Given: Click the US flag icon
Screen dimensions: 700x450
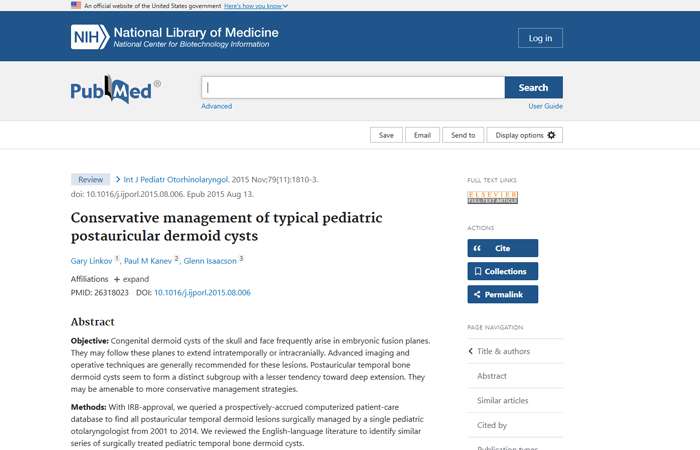Looking at the screenshot, I should tap(76, 5).
